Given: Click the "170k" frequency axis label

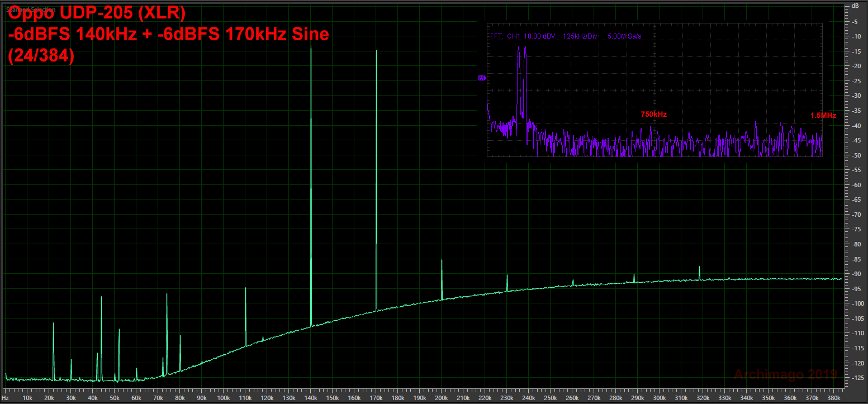Looking at the screenshot, I should tap(376, 398).
